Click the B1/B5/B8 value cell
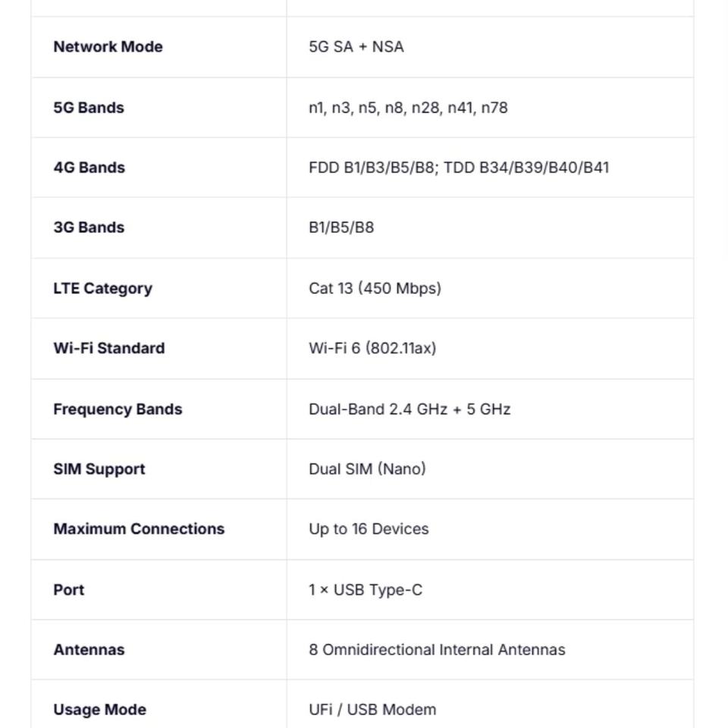This screenshot has width=728, height=728. tap(341, 227)
